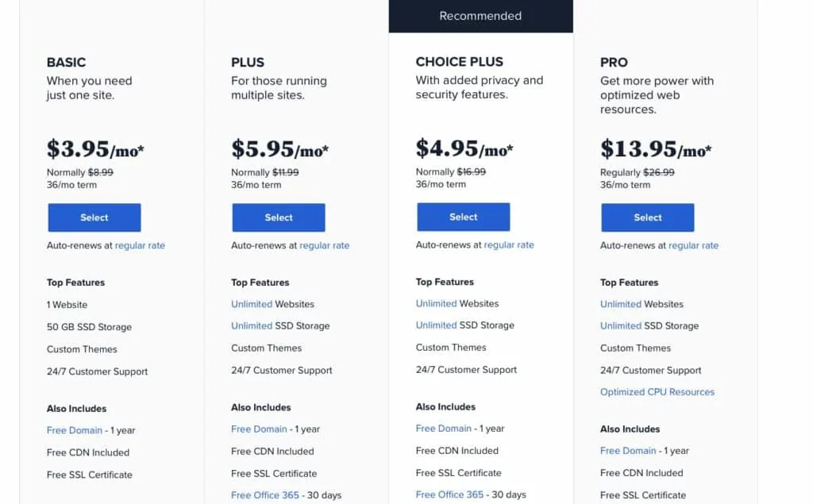The height and width of the screenshot is (504, 813).
Task: Click the Recommended banner above CHOICE PLUS
Action: tap(480, 16)
